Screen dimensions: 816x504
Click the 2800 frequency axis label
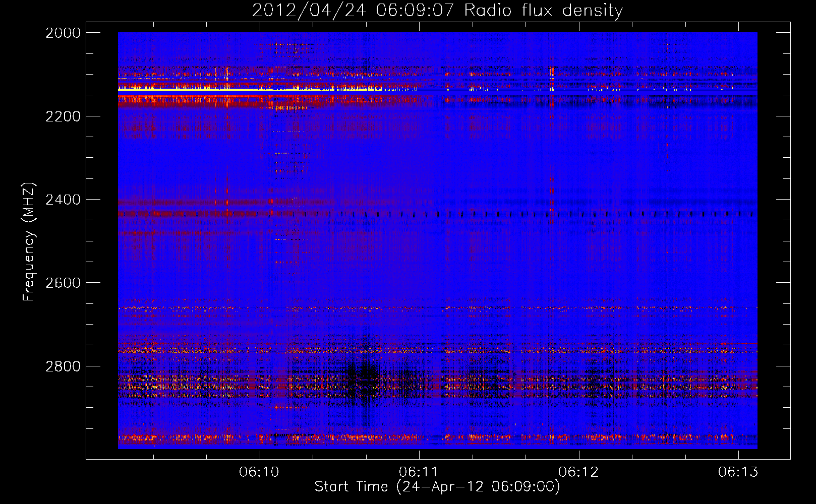tap(63, 366)
